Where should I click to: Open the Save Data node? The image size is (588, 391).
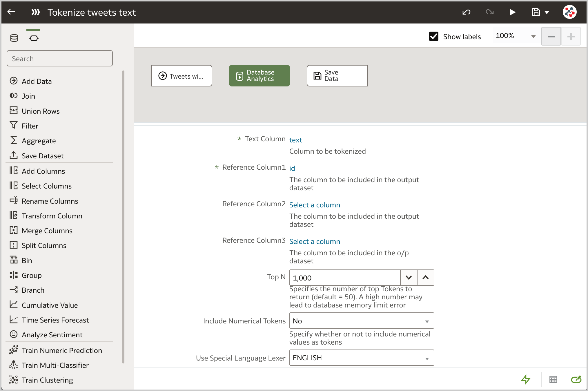(337, 76)
